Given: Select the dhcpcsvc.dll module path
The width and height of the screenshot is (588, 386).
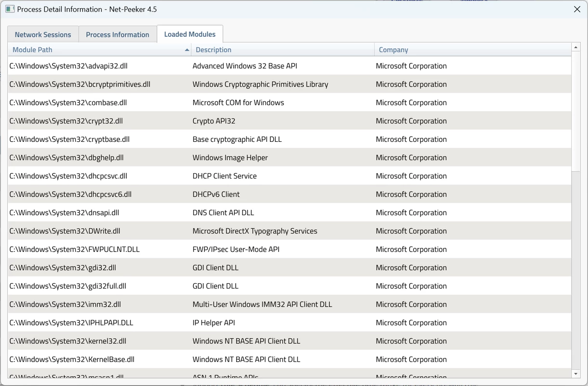Looking at the screenshot, I should (x=68, y=176).
